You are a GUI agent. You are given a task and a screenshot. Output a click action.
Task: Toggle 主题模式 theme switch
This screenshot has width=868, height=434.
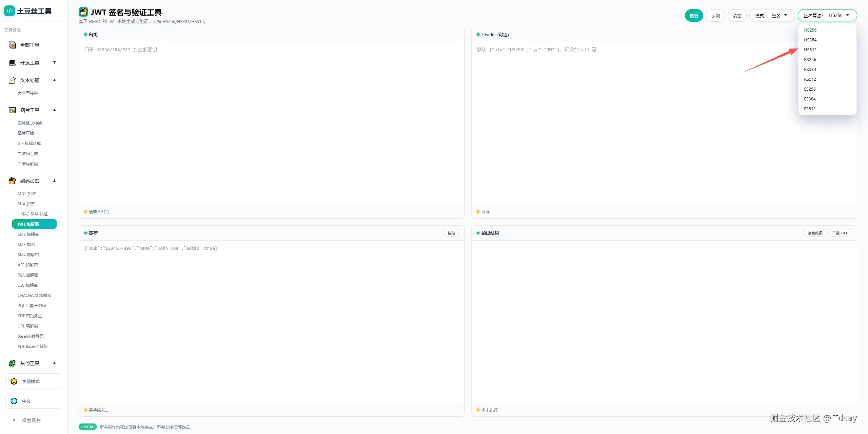[34, 381]
